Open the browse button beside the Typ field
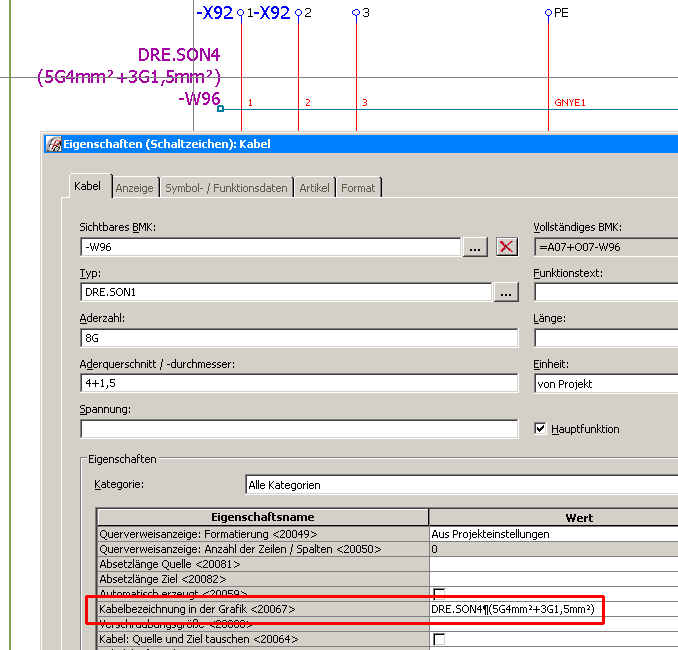Screen dimensions: 678x650 pos(506,292)
